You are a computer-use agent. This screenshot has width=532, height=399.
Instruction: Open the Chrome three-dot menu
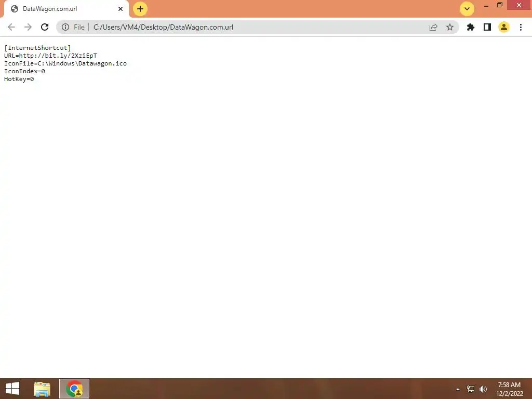521,27
